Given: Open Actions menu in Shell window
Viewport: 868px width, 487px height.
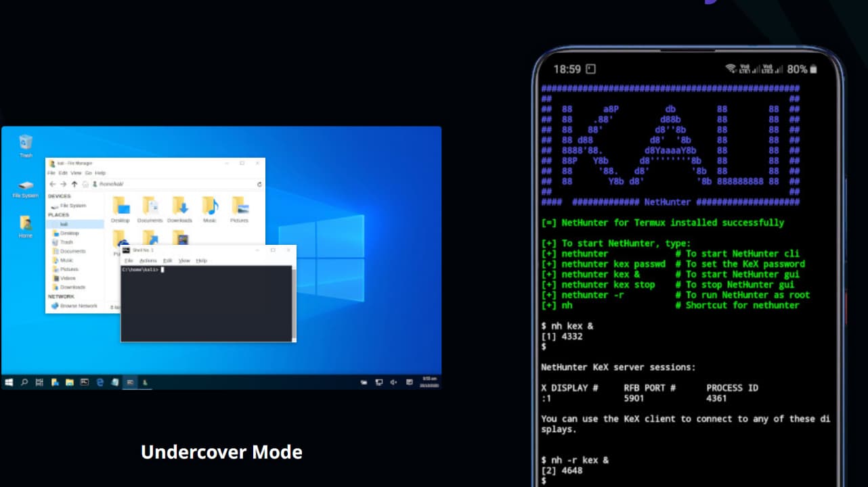Looking at the screenshot, I should pyautogui.click(x=148, y=260).
